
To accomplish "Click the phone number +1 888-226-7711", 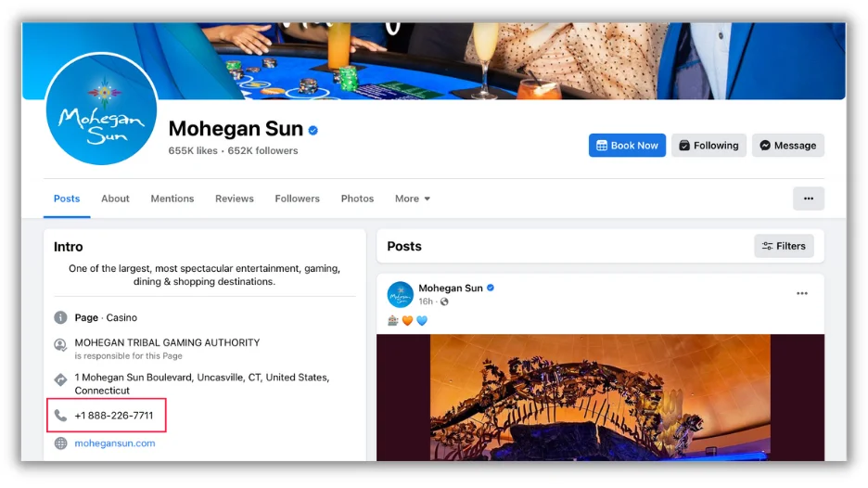I will click(x=114, y=416).
